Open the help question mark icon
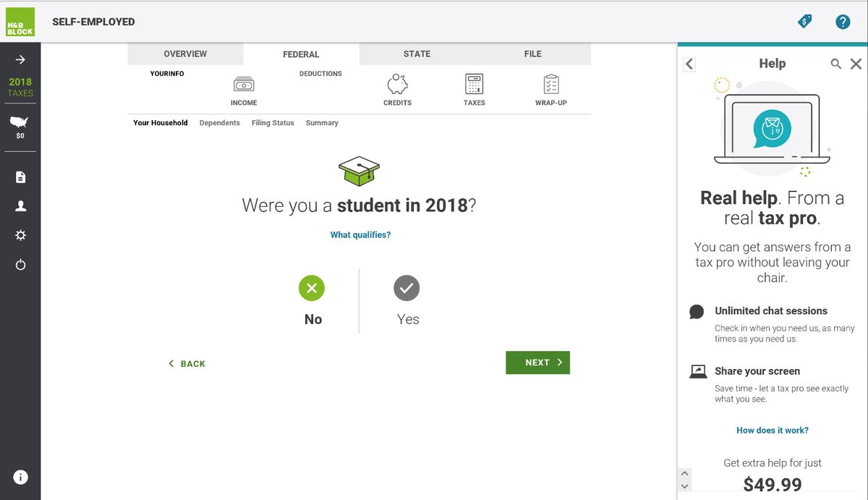The height and width of the screenshot is (500, 868). pos(843,22)
